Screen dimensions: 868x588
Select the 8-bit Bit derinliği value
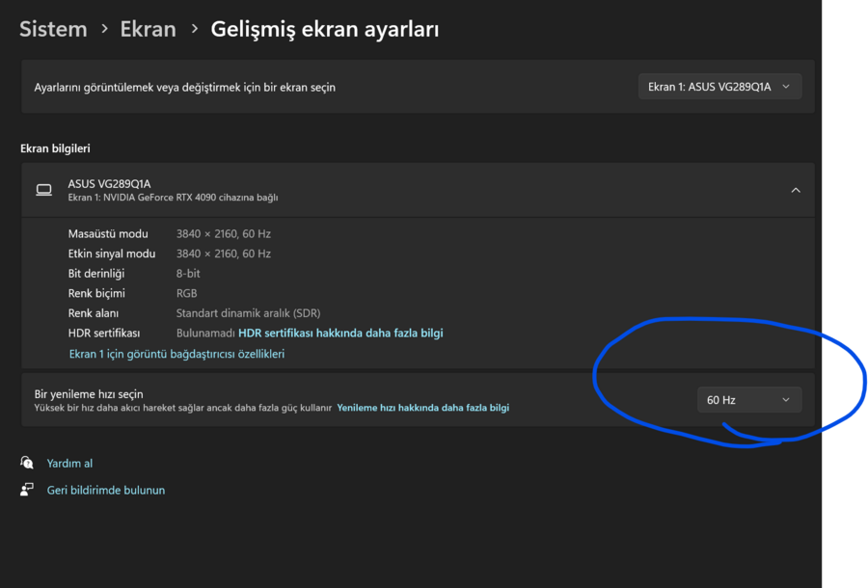(x=188, y=273)
